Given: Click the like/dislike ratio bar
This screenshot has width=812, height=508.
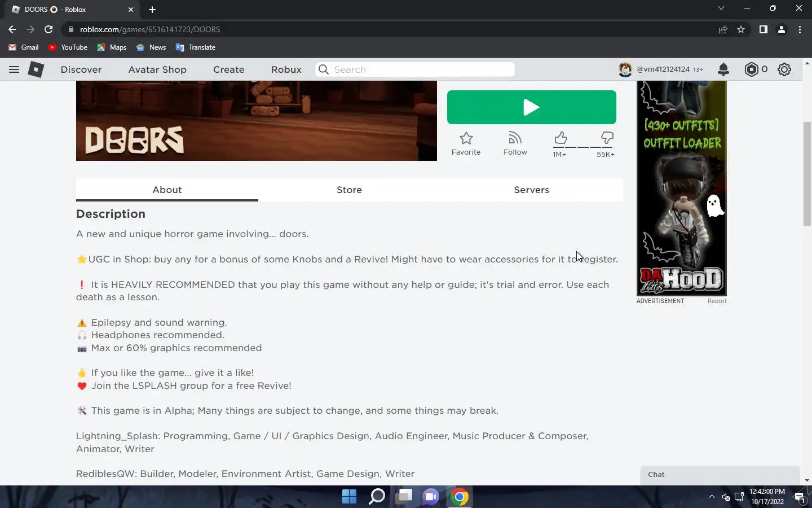Looking at the screenshot, I should pyautogui.click(x=583, y=147).
